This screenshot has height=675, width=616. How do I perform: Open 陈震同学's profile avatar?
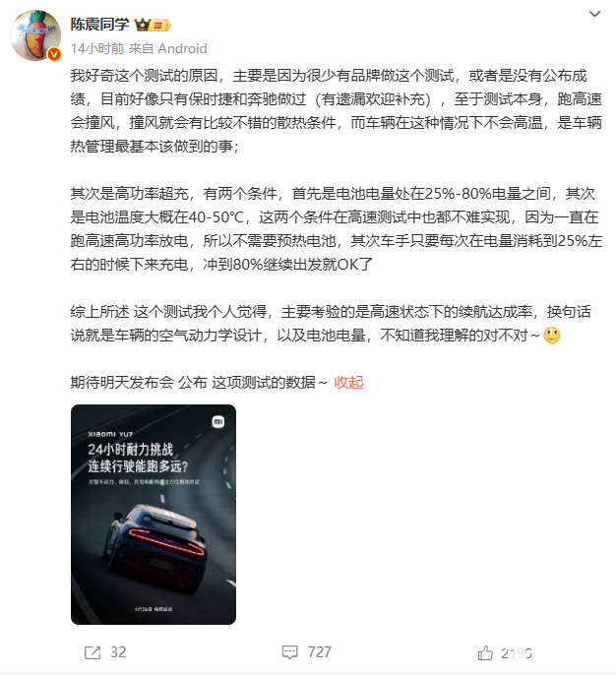pos(35,35)
